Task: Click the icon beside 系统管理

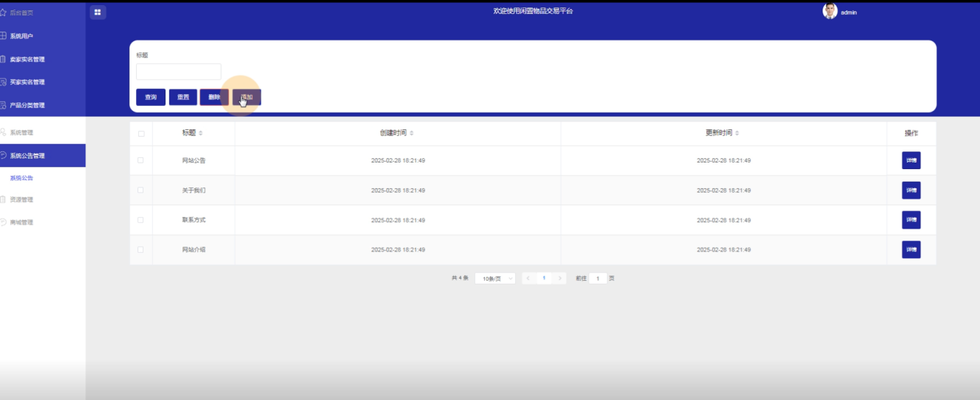Action: point(3,132)
